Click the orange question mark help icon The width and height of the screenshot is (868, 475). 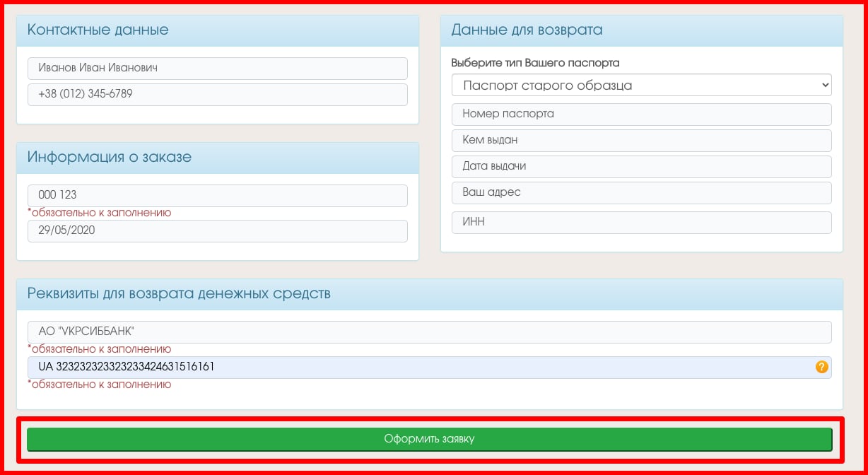pyautogui.click(x=821, y=367)
